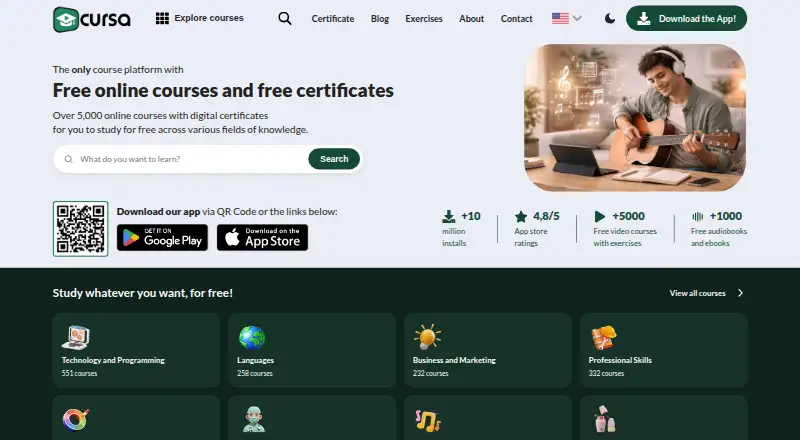Click the US flag icon
Screen dimensions: 800x440
(x=560, y=18)
